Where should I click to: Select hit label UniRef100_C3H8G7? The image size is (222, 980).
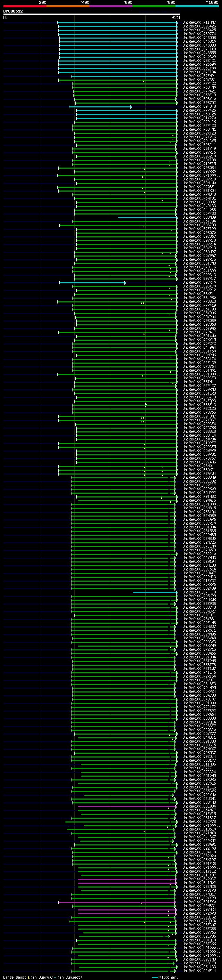tap(199, 627)
